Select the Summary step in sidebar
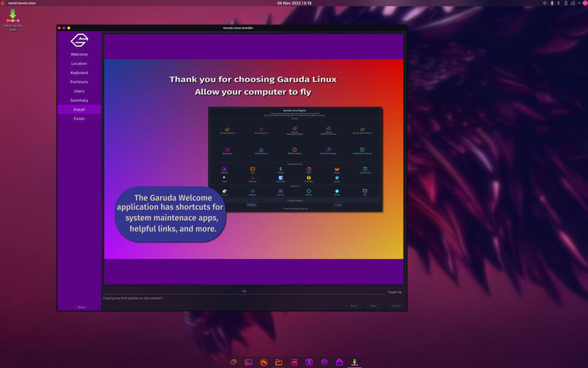The width and height of the screenshot is (588, 368). 79,100
